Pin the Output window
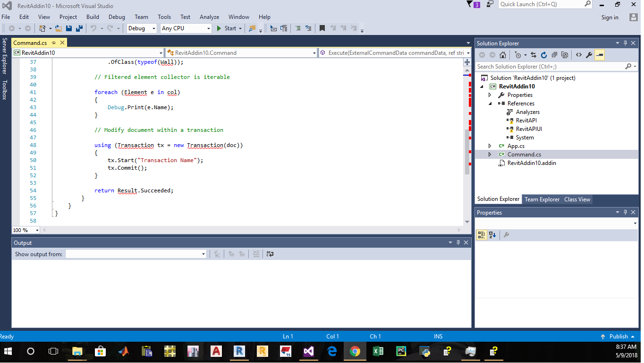The width and height of the screenshot is (644, 363). tap(458, 242)
